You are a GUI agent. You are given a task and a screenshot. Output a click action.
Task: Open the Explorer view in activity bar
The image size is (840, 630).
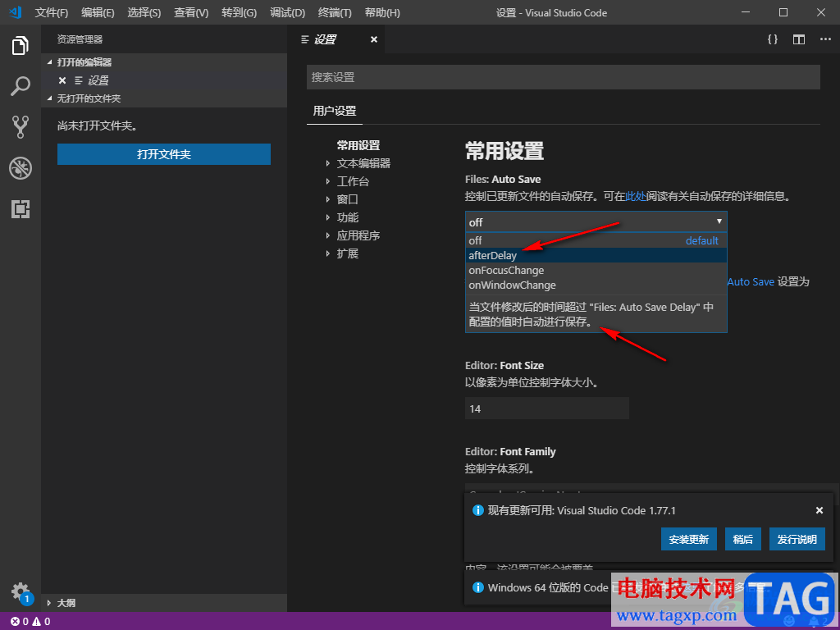(21, 46)
